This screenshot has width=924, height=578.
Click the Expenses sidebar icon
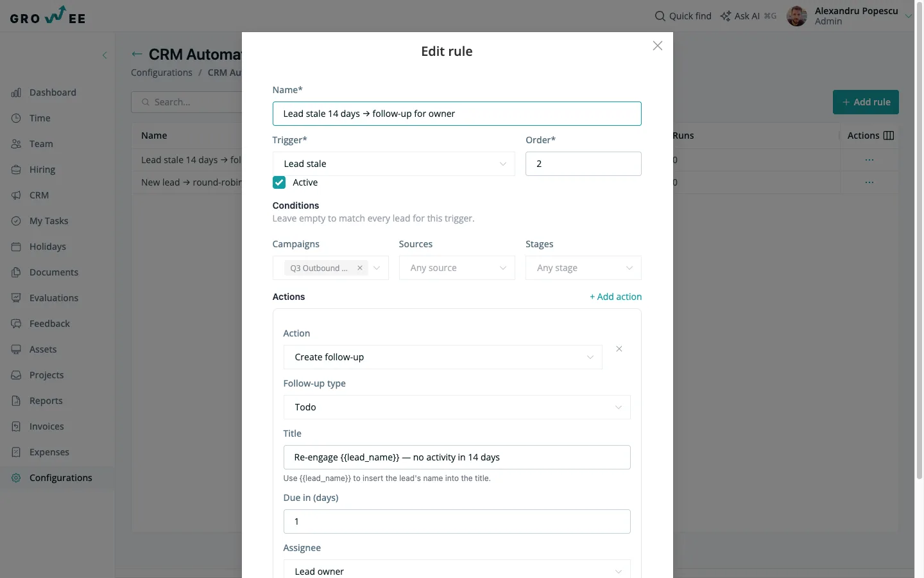tap(16, 452)
